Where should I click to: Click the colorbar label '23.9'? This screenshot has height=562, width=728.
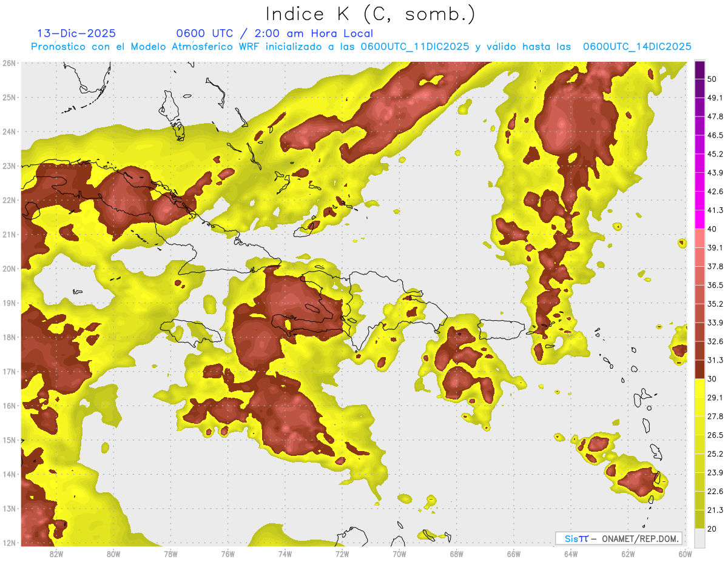[715, 473]
